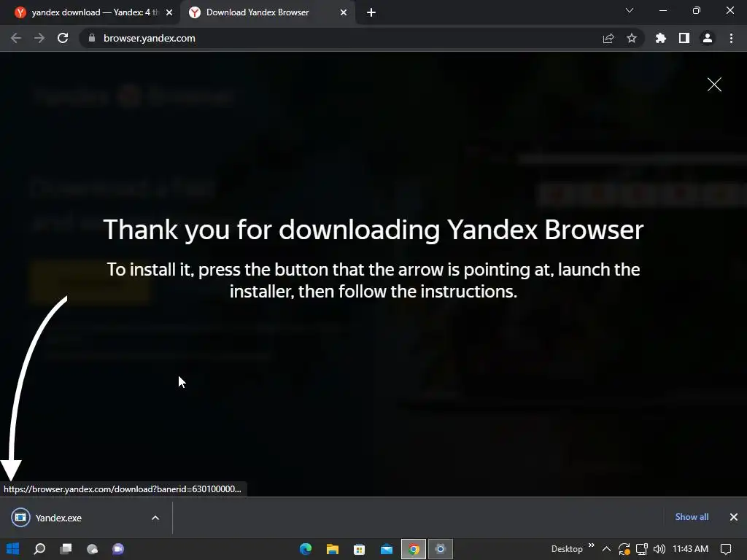The height and width of the screenshot is (560, 747).
Task: Open File Explorer from taskbar
Action: click(x=333, y=549)
